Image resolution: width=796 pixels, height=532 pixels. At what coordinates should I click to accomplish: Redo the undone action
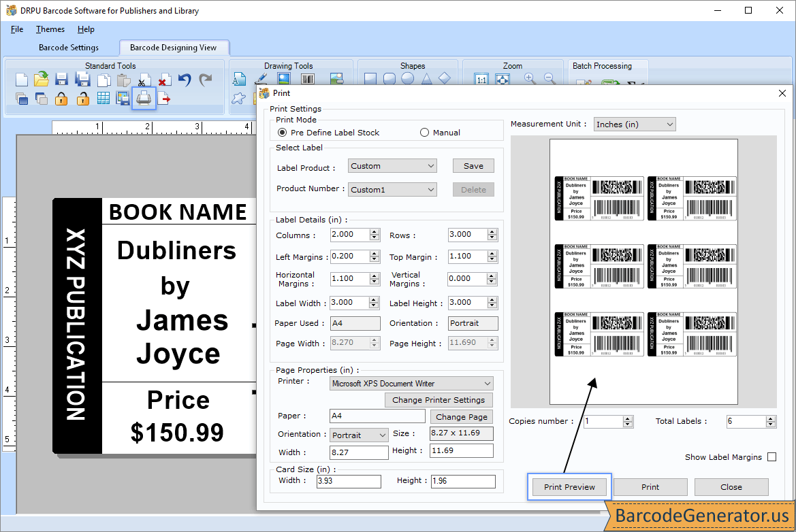click(x=205, y=80)
